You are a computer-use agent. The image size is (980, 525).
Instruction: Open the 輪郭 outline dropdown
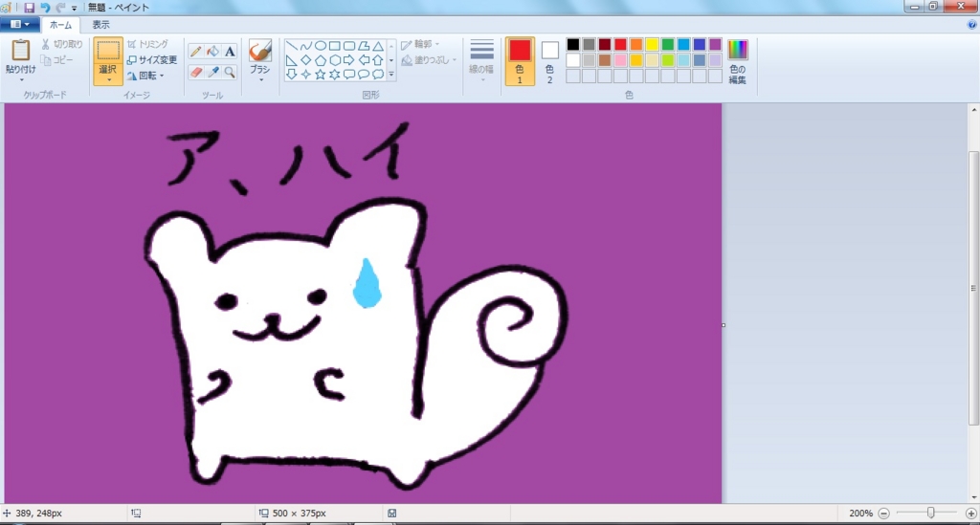[x=420, y=44]
